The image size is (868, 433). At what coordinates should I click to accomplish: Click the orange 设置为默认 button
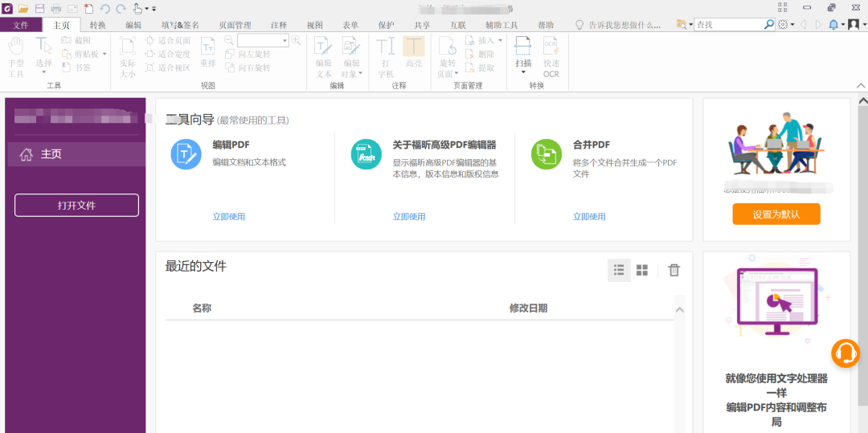click(x=776, y=214)
